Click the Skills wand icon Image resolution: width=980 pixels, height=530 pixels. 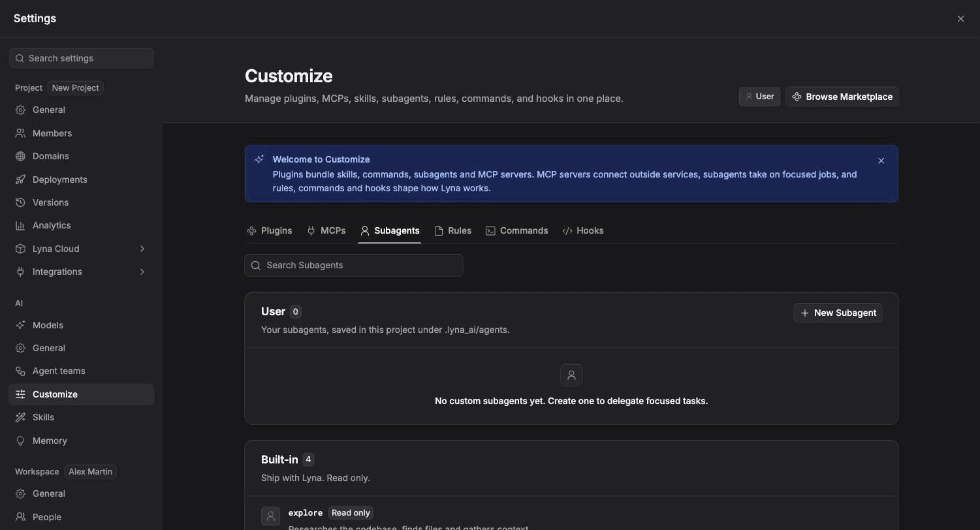[20, 417]
